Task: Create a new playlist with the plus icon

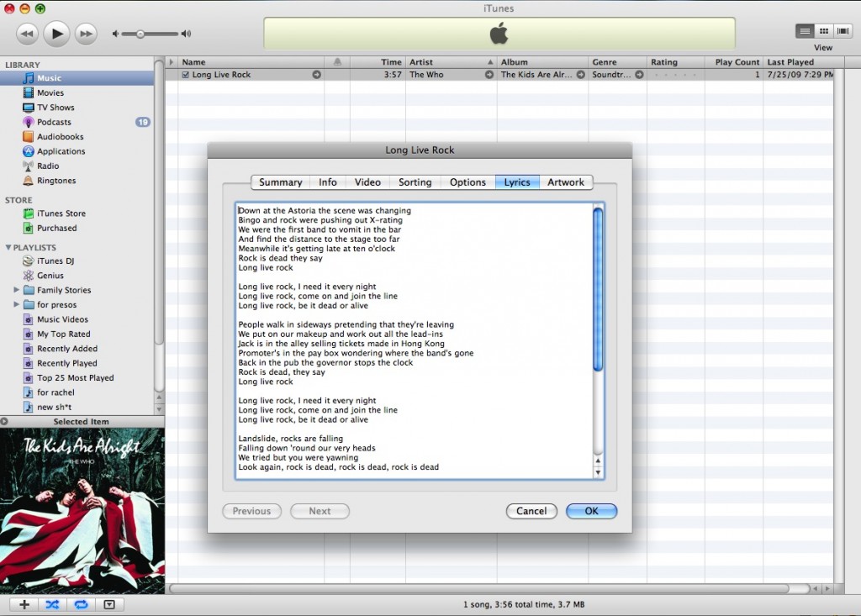Action: (x=24, y=604)
